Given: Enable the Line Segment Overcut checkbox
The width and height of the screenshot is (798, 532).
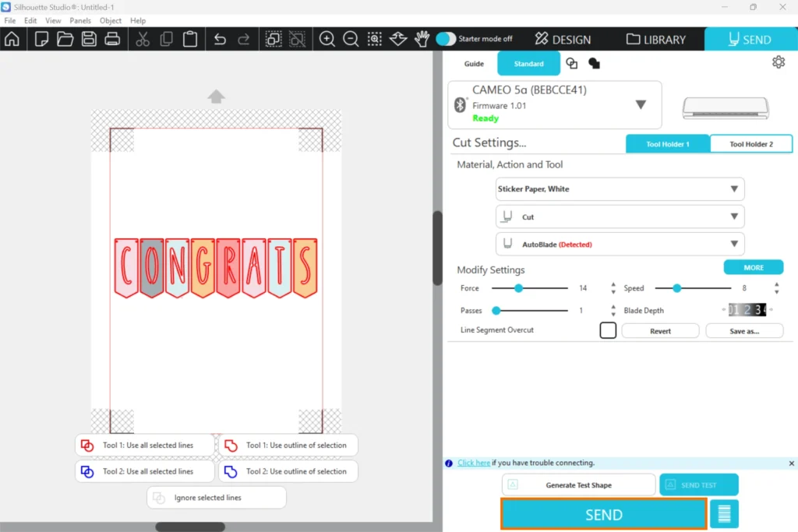Looking at the screenshot, I should click(x=608, y=330).
